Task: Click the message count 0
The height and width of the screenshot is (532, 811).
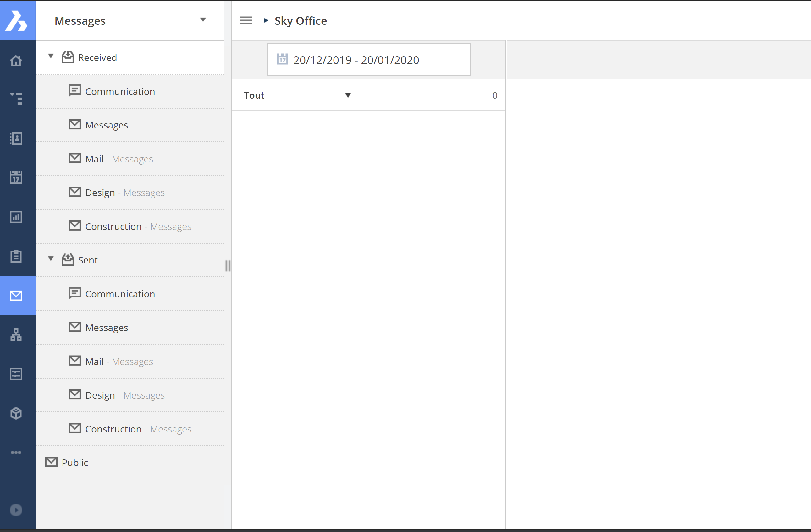Action: tap(494, 95)
